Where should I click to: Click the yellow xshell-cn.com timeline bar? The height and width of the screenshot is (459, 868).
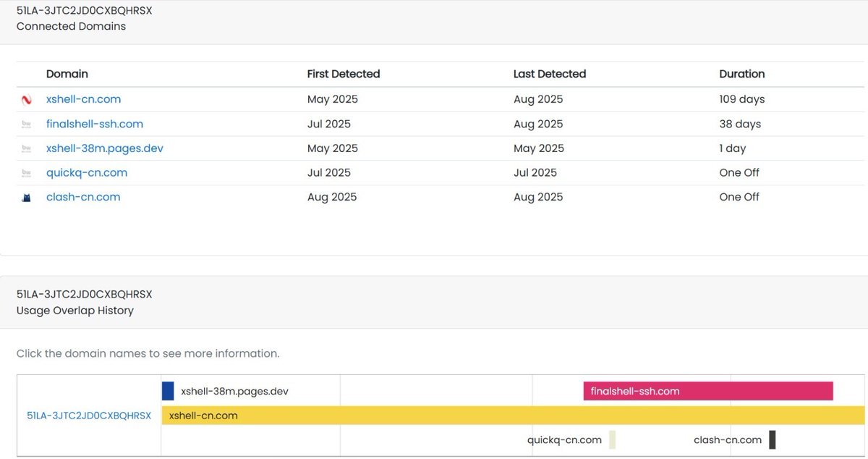[x=514, y=416]
